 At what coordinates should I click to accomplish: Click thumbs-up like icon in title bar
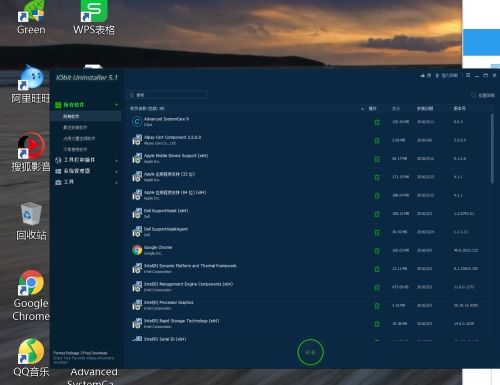(422, 76)
